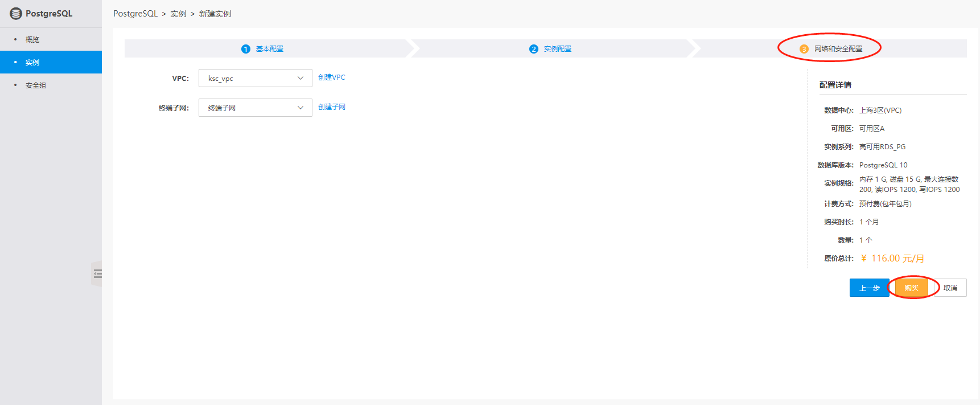
Task: Open the 终端子网 dropdown
Action: pos(256,108)
